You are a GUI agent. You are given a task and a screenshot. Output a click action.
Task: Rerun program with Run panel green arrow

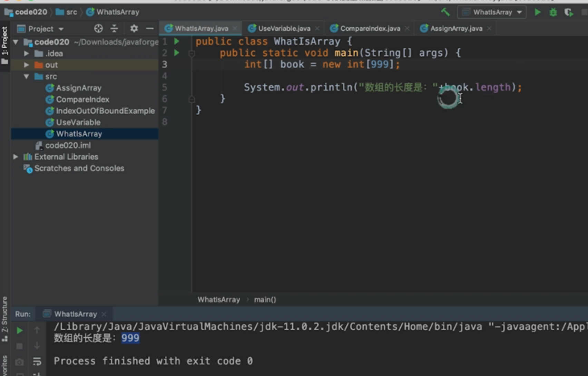(x=20, y=330)
